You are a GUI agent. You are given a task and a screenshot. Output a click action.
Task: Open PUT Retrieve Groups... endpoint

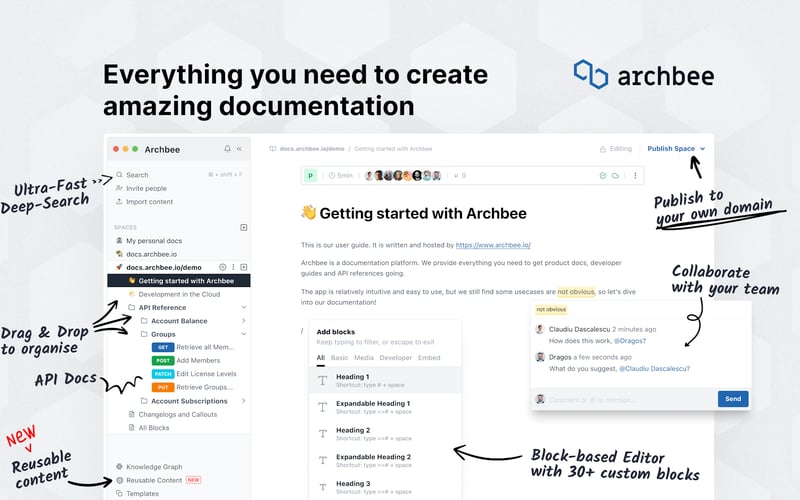click(x=192, y=387)
